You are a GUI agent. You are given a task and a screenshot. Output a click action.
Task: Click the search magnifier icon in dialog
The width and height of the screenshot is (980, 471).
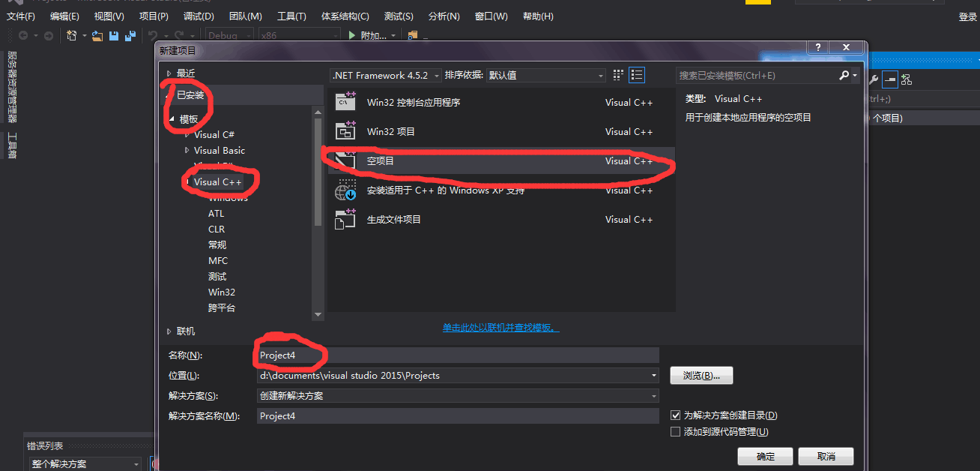point(844,75)
